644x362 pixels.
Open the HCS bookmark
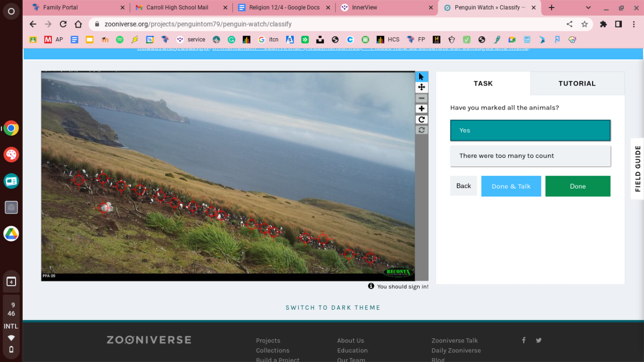388,40
